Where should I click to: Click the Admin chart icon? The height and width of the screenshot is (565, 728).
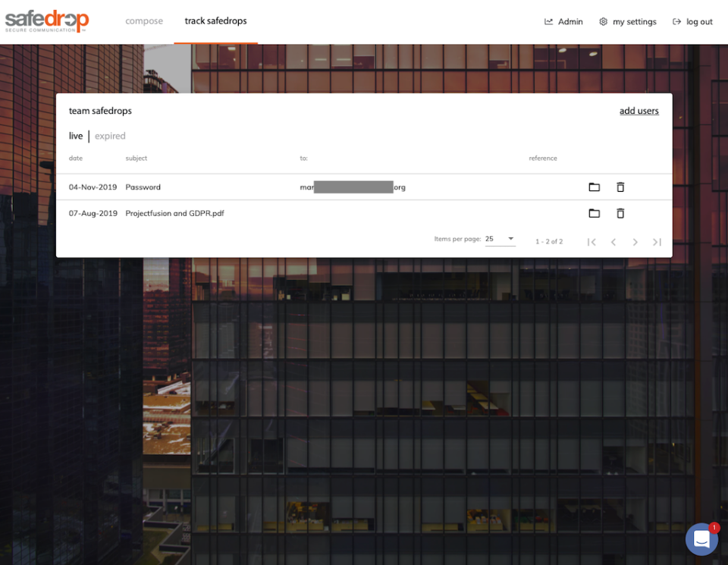548,21
